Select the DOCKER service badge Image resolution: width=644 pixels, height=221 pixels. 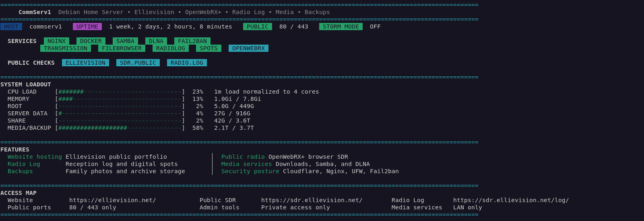pyautogui.click(x=91, y=41)
